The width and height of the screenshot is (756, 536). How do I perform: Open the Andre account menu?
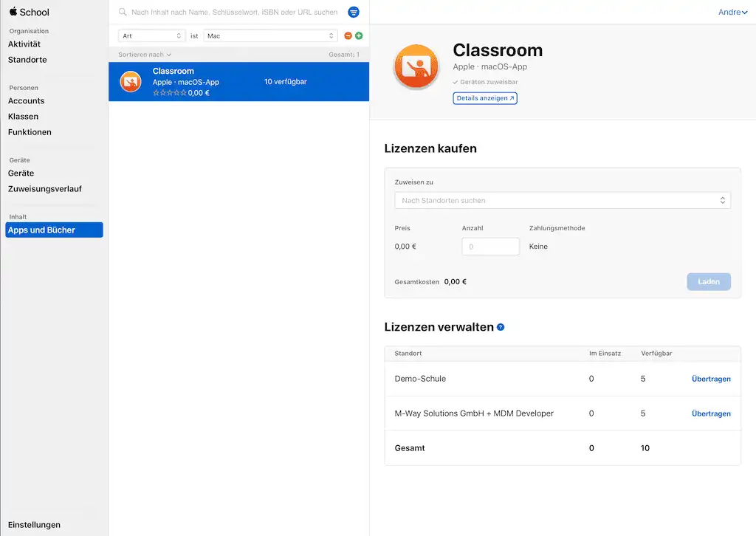(x=732, y=12)
